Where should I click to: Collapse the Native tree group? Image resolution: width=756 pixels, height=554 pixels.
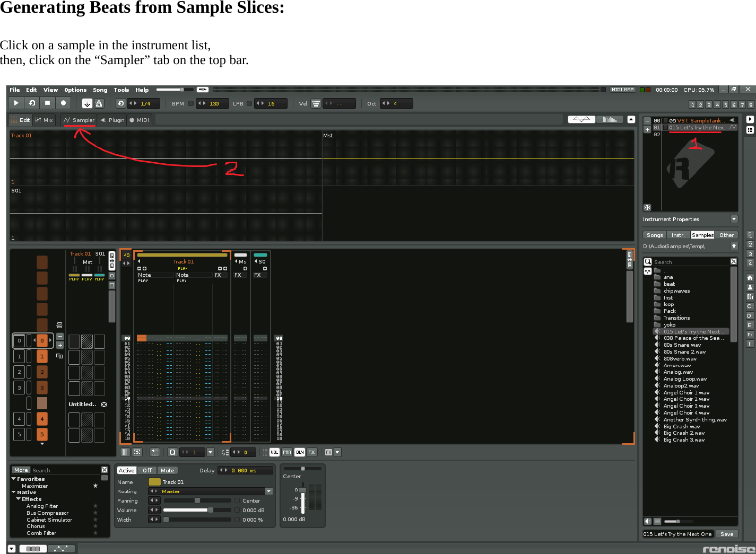tap(14, 493)
